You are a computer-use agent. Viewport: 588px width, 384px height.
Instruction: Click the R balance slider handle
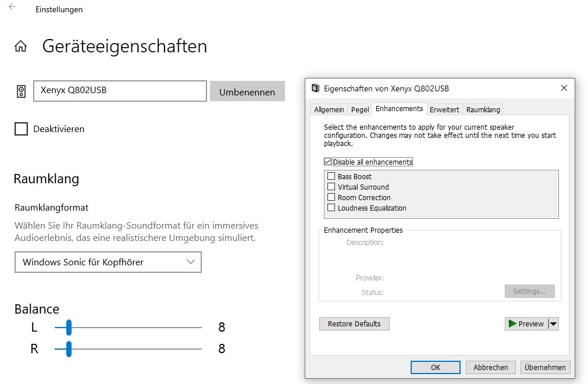click(69, 349)
